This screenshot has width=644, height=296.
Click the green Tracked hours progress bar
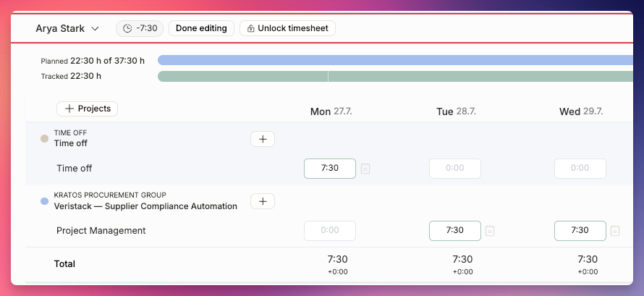395,77
